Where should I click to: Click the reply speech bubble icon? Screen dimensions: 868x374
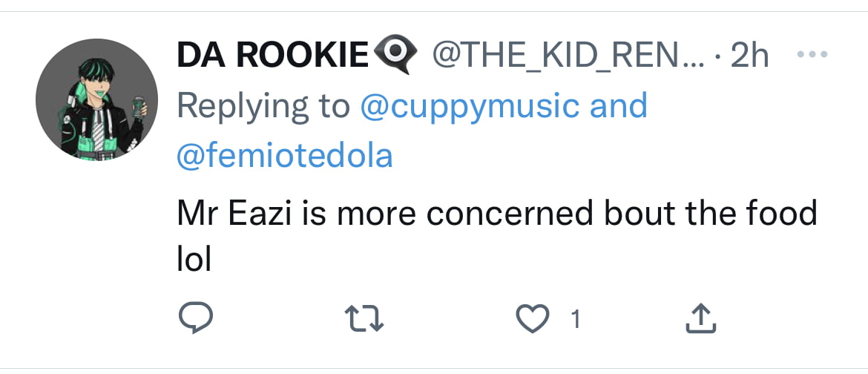pos(195,318)
